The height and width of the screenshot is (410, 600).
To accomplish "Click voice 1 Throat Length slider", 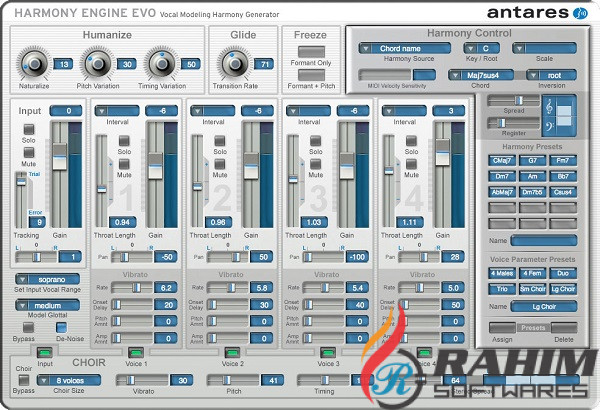I will point(102,181).
